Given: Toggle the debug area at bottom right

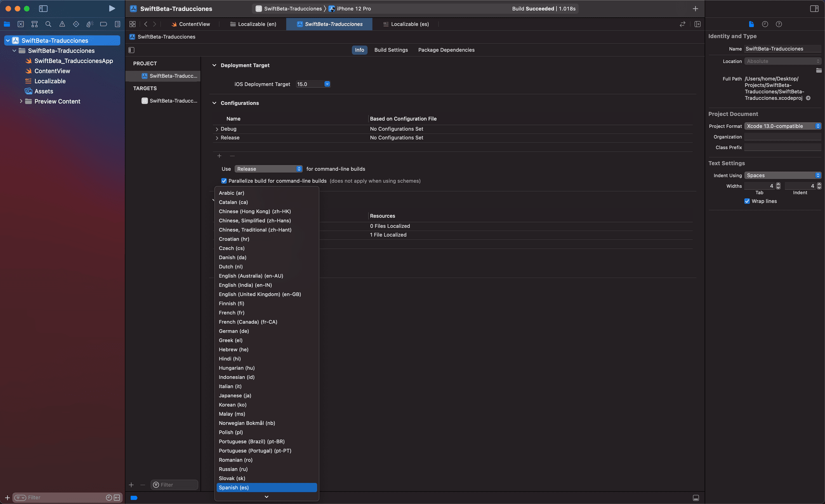Looking at the screenshot, I should (696, 498).
